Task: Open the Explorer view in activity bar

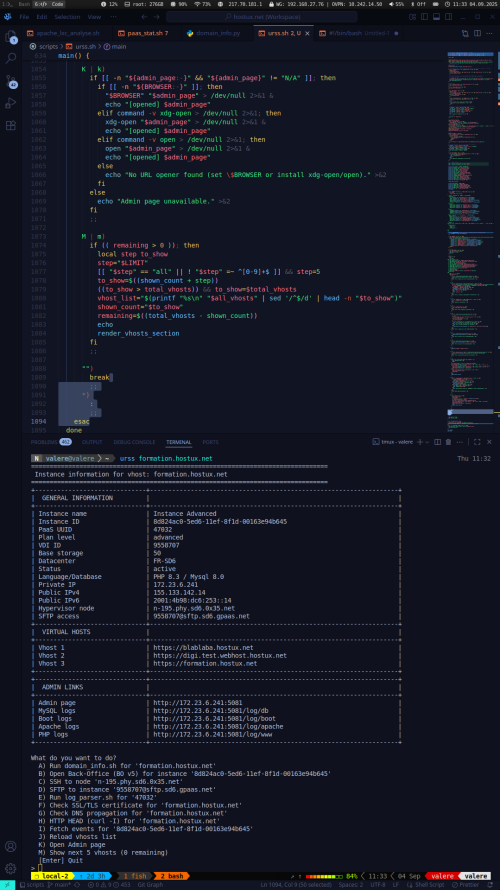Action: [10, 38]
